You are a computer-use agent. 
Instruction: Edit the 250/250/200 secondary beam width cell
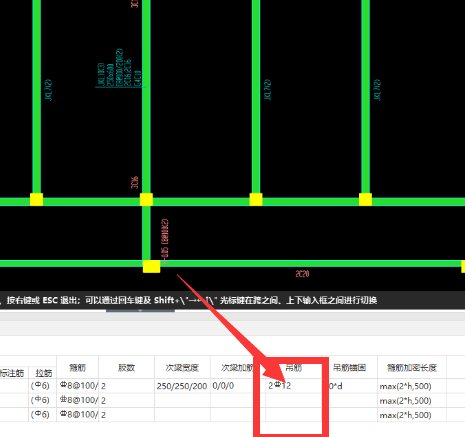pos(182,386)
